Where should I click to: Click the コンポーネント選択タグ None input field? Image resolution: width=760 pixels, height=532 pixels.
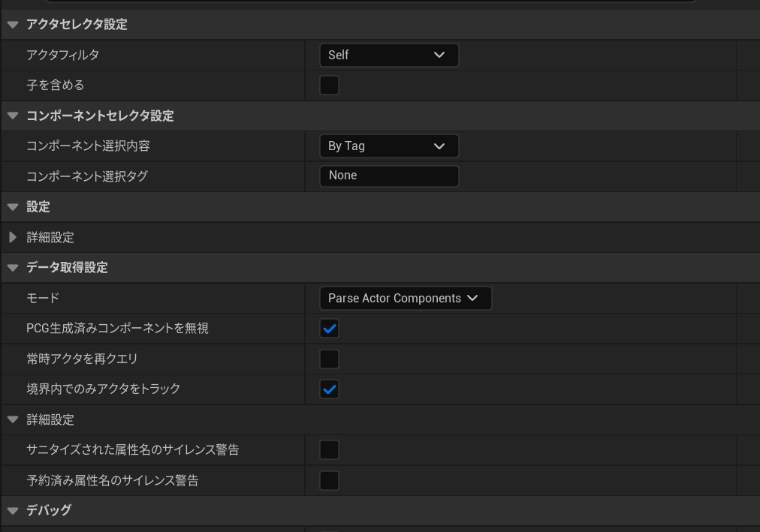(x=389, y=176)
